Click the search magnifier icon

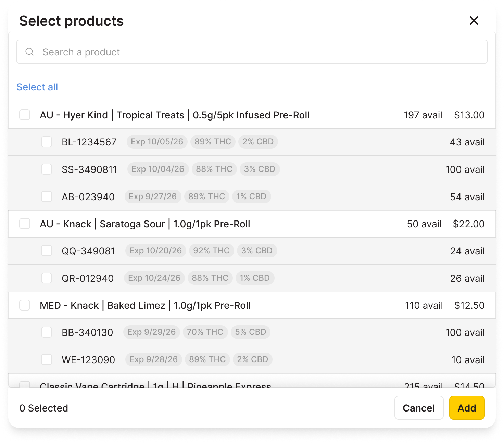click(x=29, y=52)
